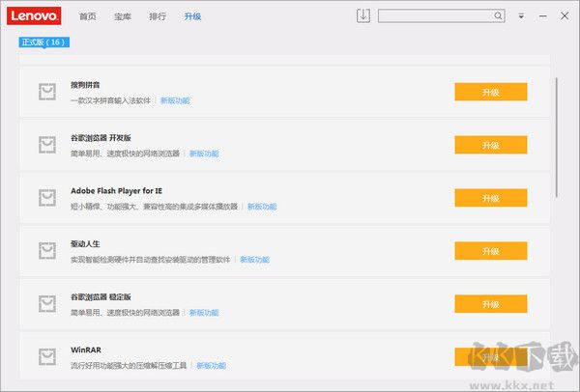Image resolution: width=580 pixels, height=392 pixels.
Task: Click the 谷歌浏览器 稳定版 app icon
Action: pos(46,304)
